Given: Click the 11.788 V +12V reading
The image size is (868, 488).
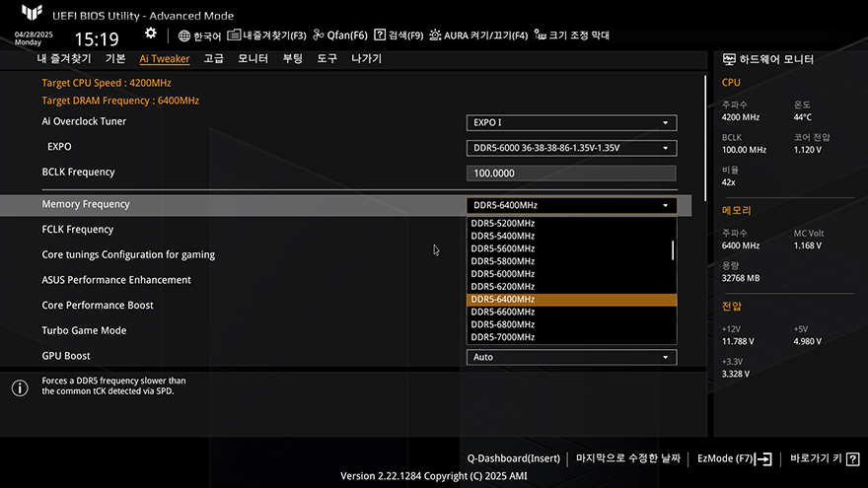Looking at the screenshot, I should click(738, 341).
